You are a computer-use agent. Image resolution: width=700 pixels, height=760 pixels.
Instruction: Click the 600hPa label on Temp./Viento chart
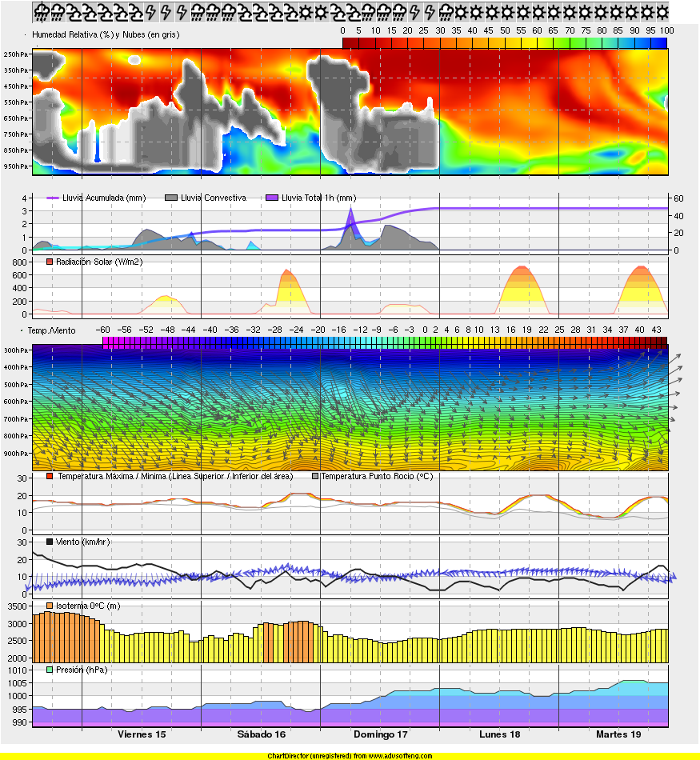(x=16, y=402)
